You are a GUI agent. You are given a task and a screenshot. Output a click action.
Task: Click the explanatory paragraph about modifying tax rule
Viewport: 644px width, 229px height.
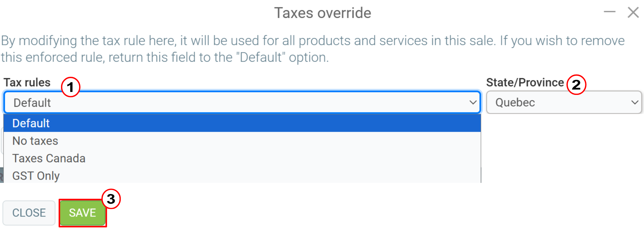click(x=313, y=49)
